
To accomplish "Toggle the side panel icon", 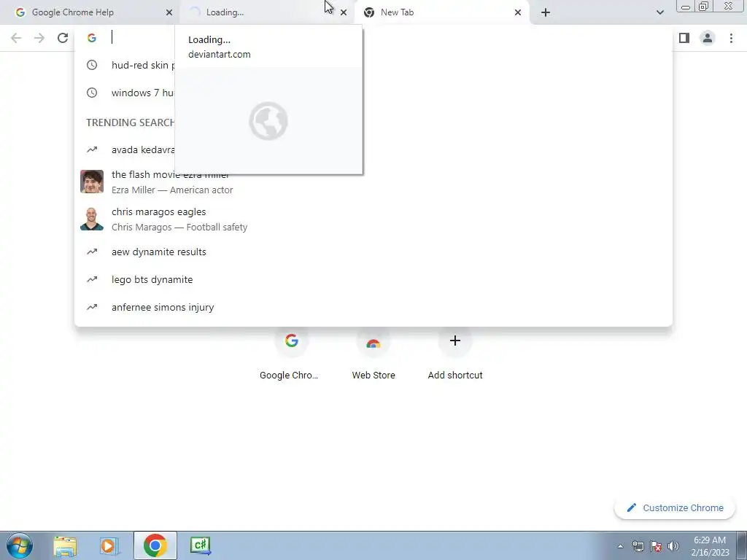I will 684,38.
